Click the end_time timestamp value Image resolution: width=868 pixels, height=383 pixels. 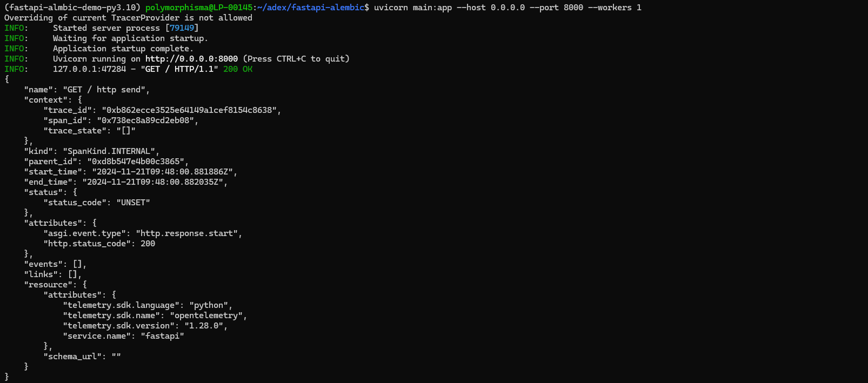[152, 182]
